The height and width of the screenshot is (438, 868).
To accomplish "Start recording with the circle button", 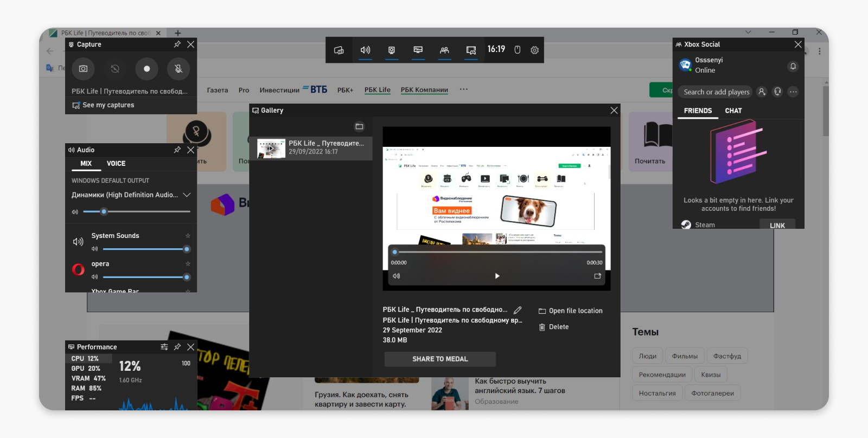I will point(146,69).
